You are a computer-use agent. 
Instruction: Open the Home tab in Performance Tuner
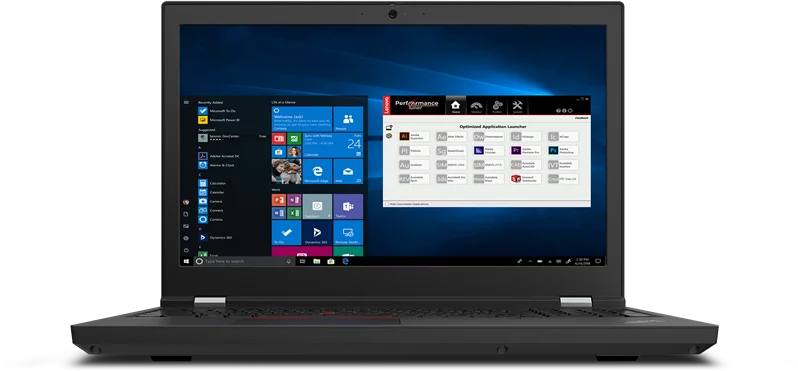coord(455,106)
